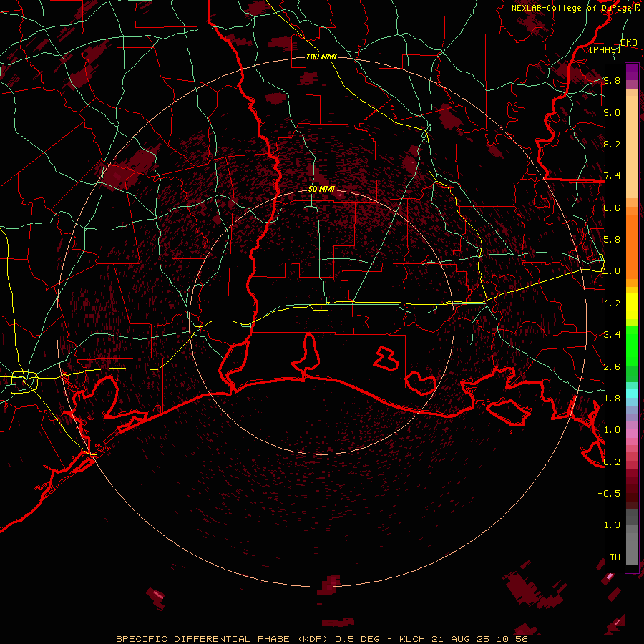
Task: Click the 9.8 value on the color scale
Action: 612,80
